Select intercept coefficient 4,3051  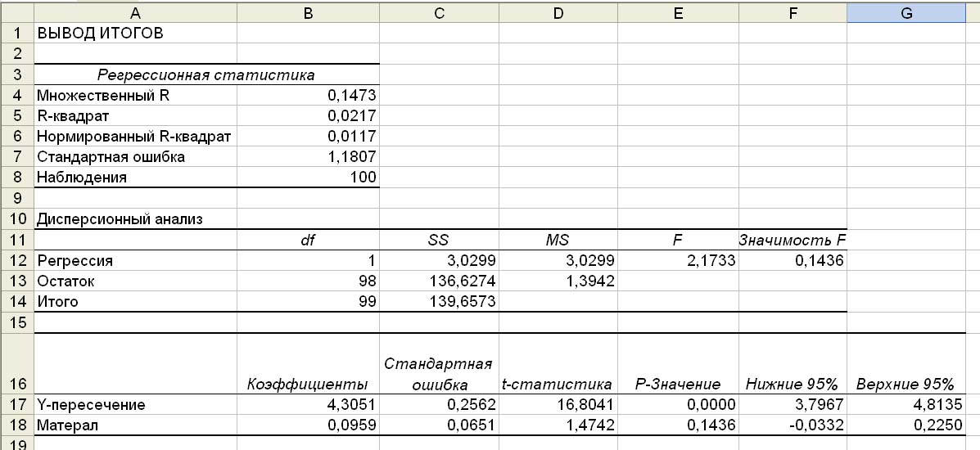coord(308,404)
